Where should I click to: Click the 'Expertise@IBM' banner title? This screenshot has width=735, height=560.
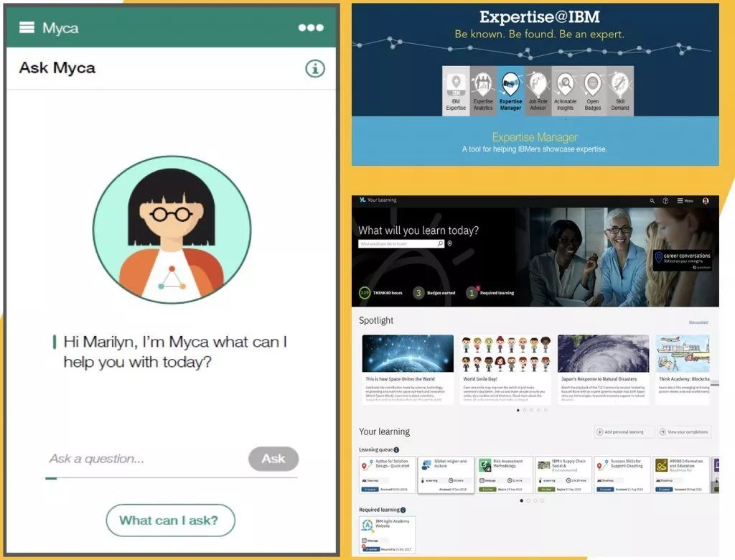540,17
